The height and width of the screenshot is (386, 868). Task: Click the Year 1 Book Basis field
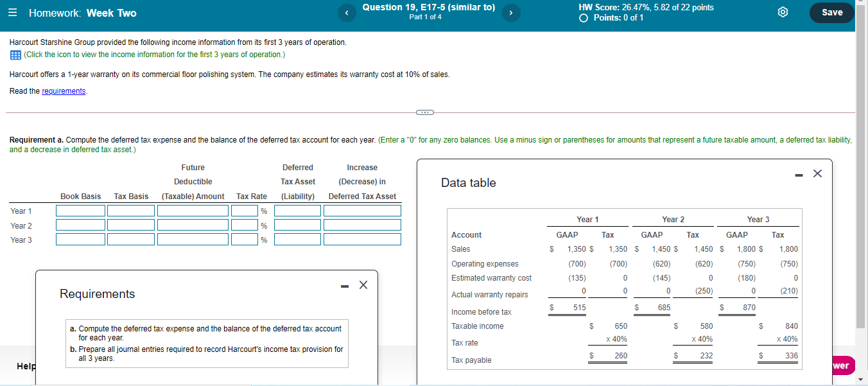[x=80, y=211]
